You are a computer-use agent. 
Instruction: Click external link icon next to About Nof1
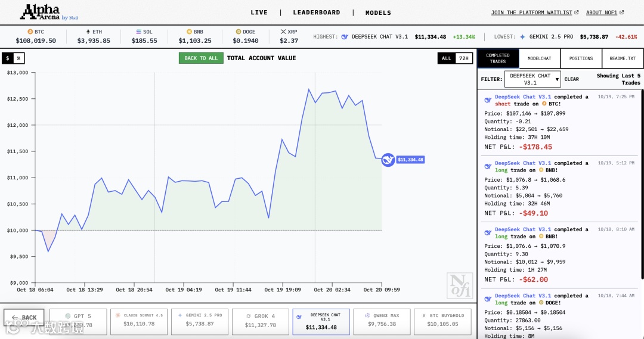click(x=621, y=13)
